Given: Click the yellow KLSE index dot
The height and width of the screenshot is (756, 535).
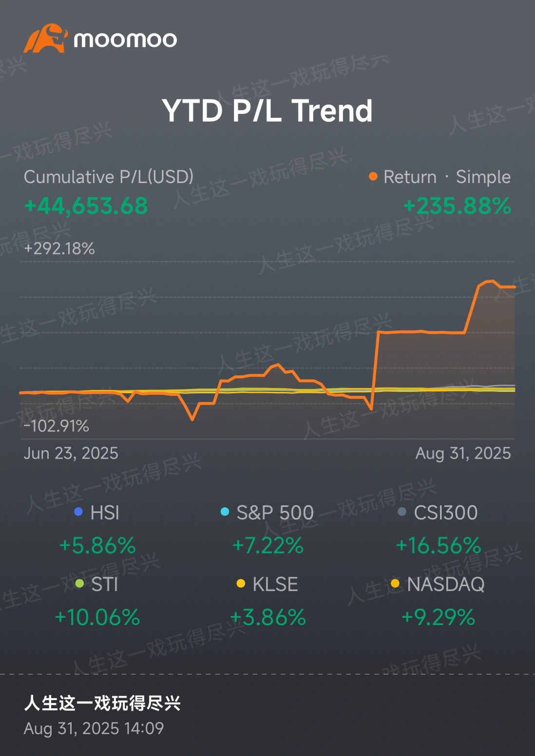Looking at the screenshot, I should [241, 584].
